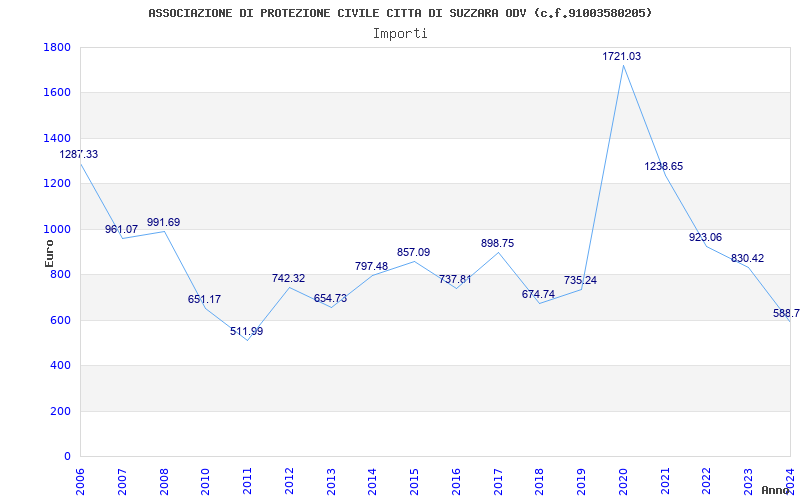Click year 2011 on x-axis

(247, 483)
